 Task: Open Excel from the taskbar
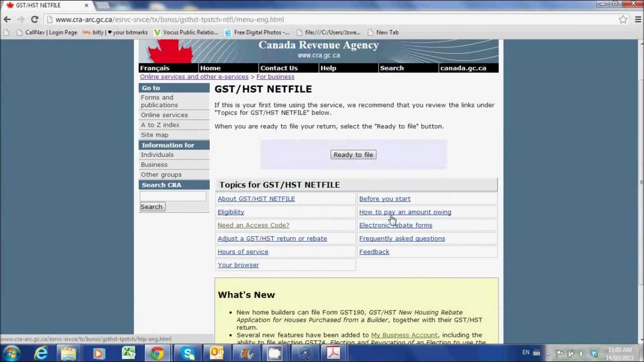128,353
